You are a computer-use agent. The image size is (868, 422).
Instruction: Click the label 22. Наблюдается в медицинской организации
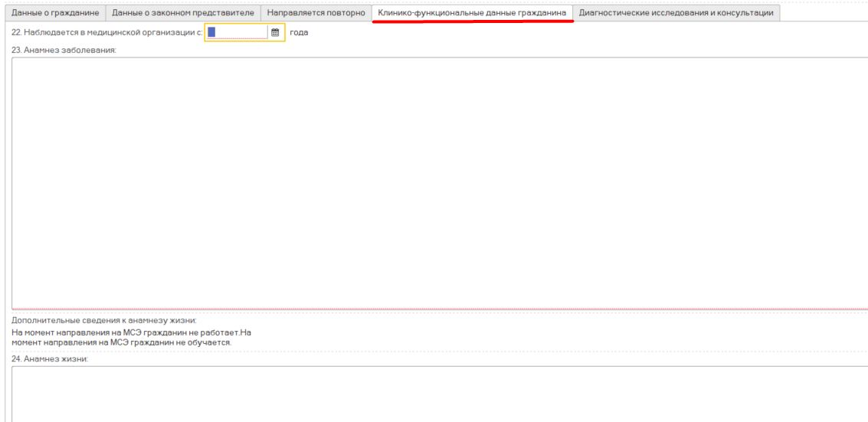tap(106, 33)
